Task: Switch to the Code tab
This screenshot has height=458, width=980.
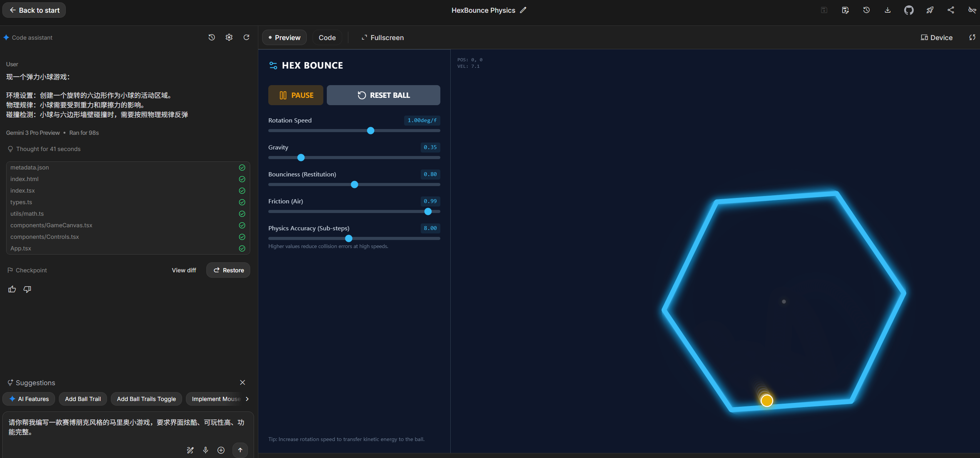Action: (x=327, y=38)
